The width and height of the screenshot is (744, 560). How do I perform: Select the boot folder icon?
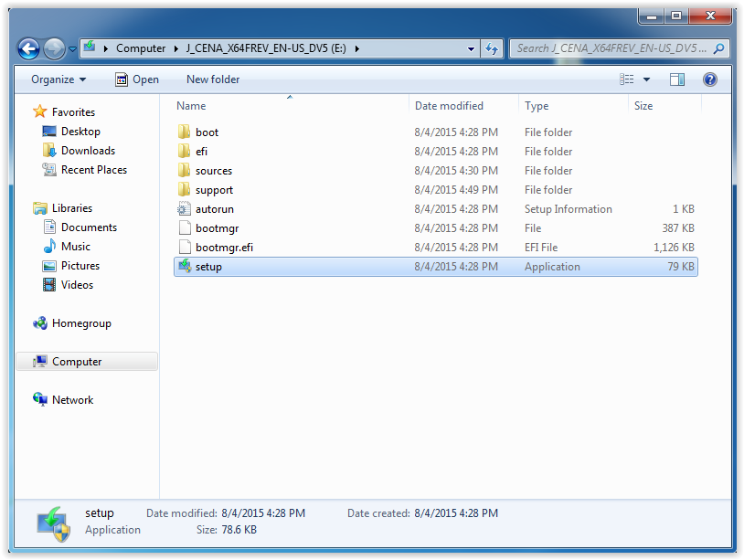click(x=184, y=132)
